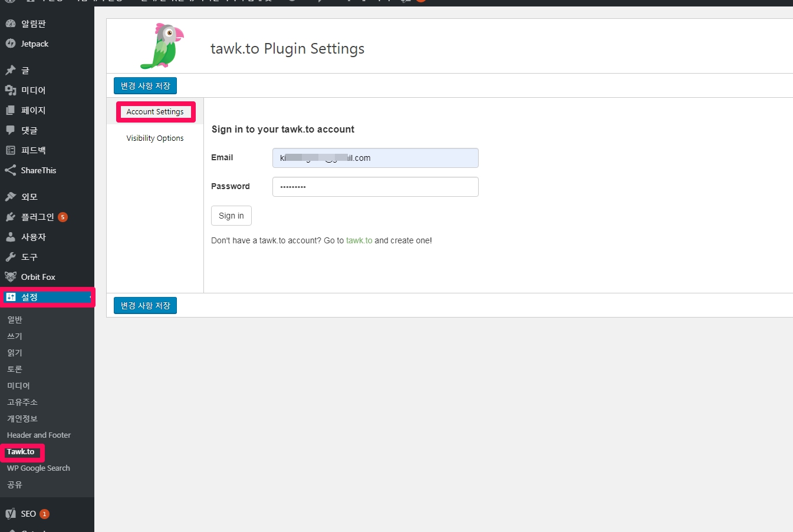The height and width of the screenshot is (532, 793).
Task: Open 플러그인 plugins menu icon
Action: (x=11, y=217)
